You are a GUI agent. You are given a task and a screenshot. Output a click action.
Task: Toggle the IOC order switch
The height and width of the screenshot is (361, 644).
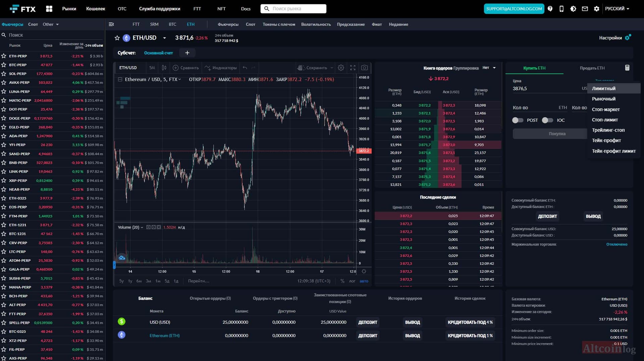point(547,120)
